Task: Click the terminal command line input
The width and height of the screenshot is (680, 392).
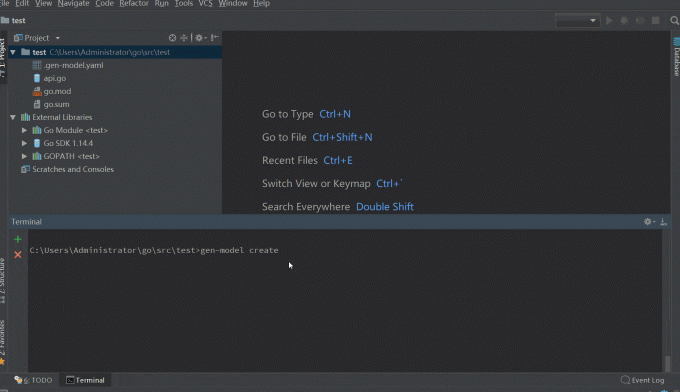Action: (154, 250)
